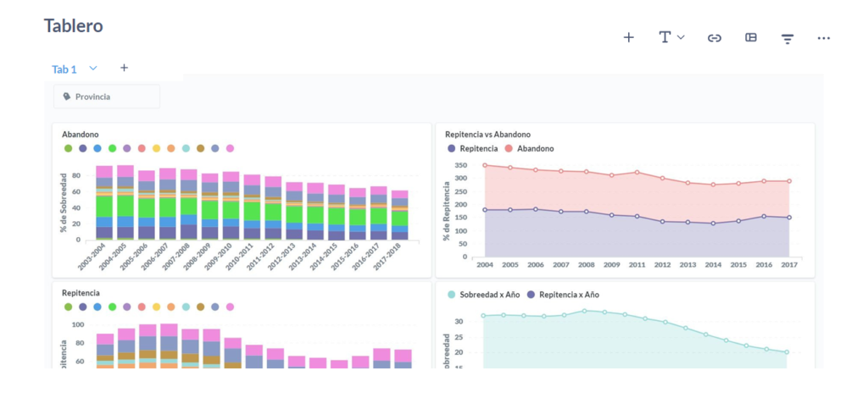Open the Repitencia bar chart title
Image resolution: width=868 pixels, height=398 pixels.
coord(81,293)
